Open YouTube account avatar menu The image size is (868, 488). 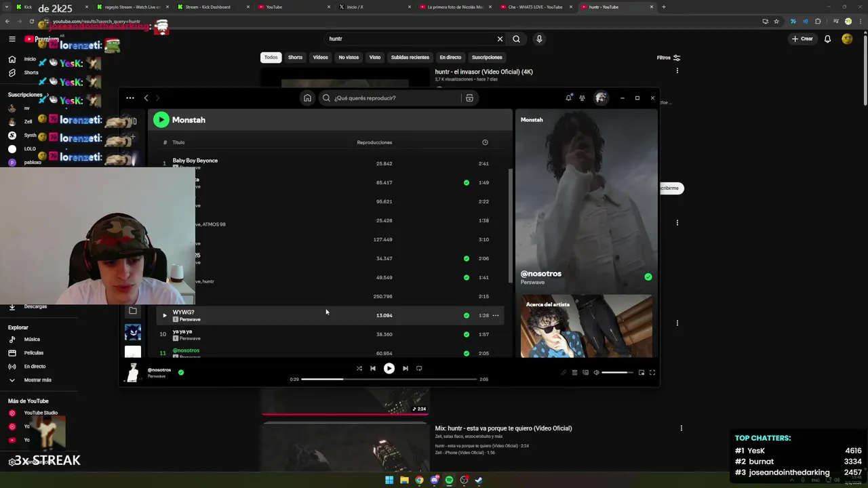click(847, 39)
